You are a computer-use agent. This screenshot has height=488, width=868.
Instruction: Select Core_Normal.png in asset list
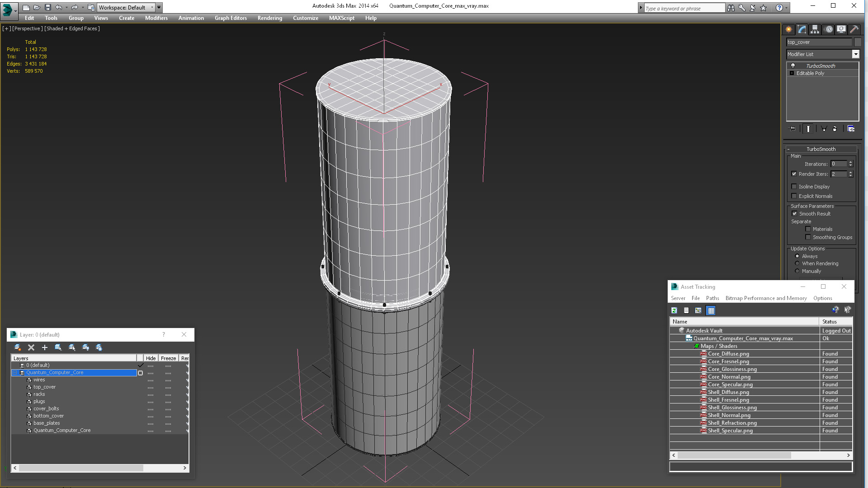tap(729, 377)
